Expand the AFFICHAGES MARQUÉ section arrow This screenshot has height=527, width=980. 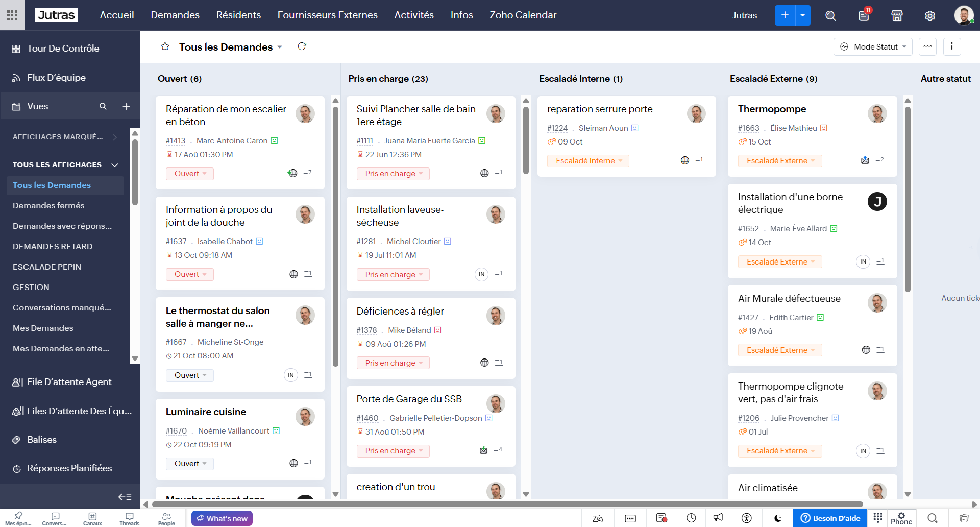114,137
